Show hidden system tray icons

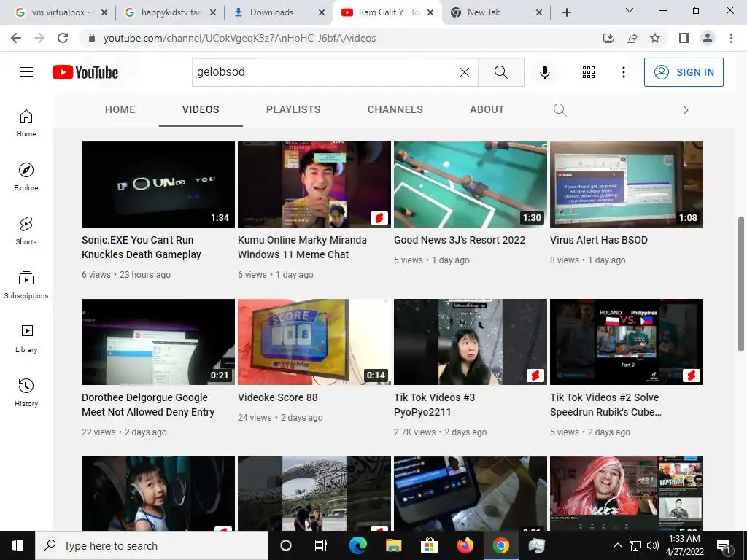tap(617, 545)
